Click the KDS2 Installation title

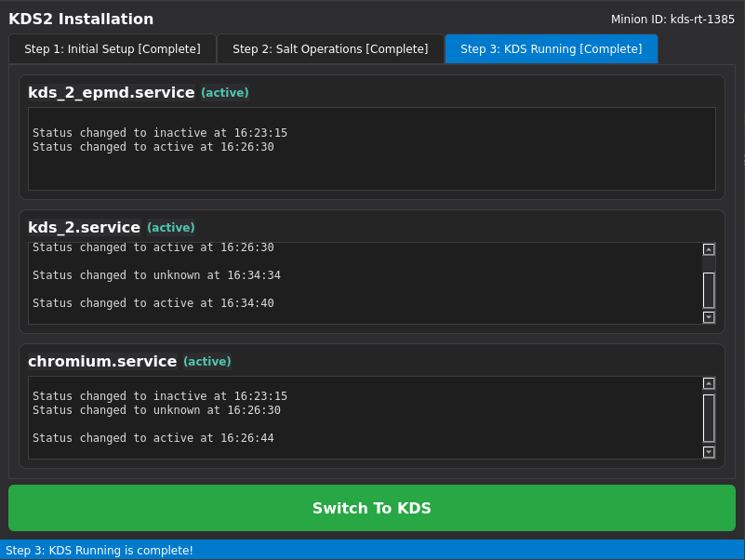click(x=81, y=19)
